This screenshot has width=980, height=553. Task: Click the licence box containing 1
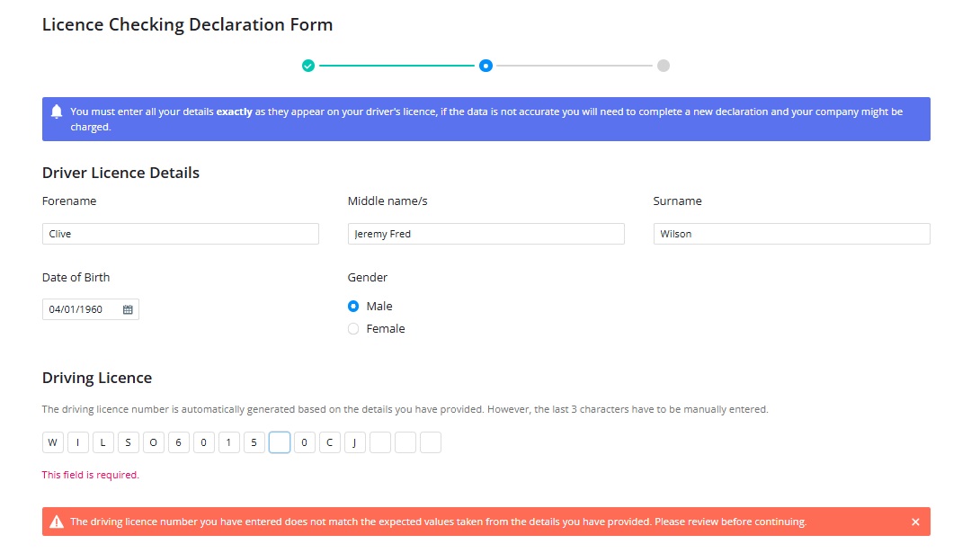pos(228,442)
